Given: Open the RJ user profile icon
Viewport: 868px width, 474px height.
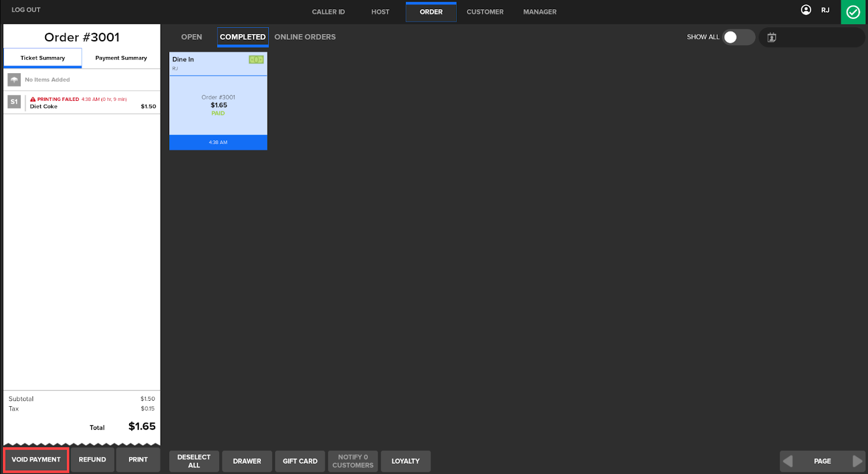Looking at the screenshot, I should point(806,10).
